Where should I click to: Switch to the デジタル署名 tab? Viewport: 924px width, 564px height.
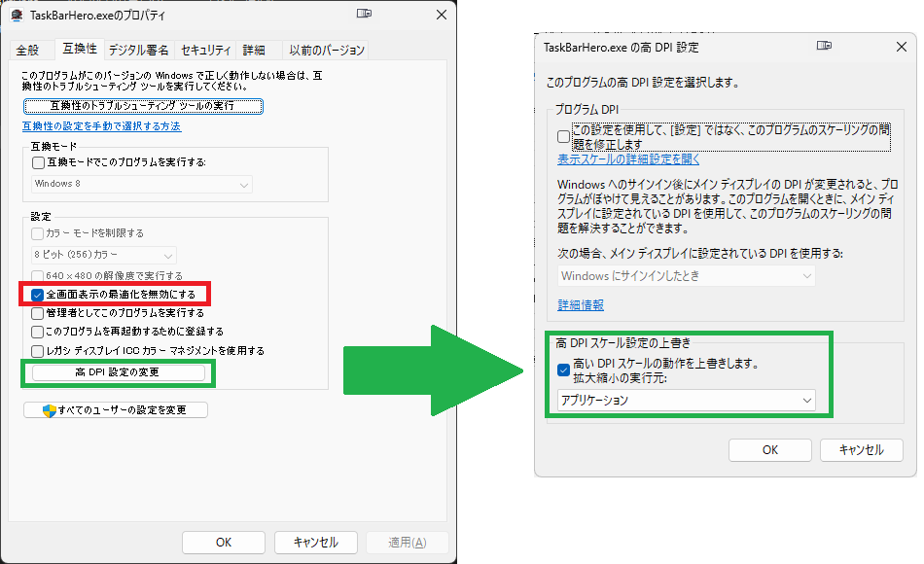pos(138,51)
